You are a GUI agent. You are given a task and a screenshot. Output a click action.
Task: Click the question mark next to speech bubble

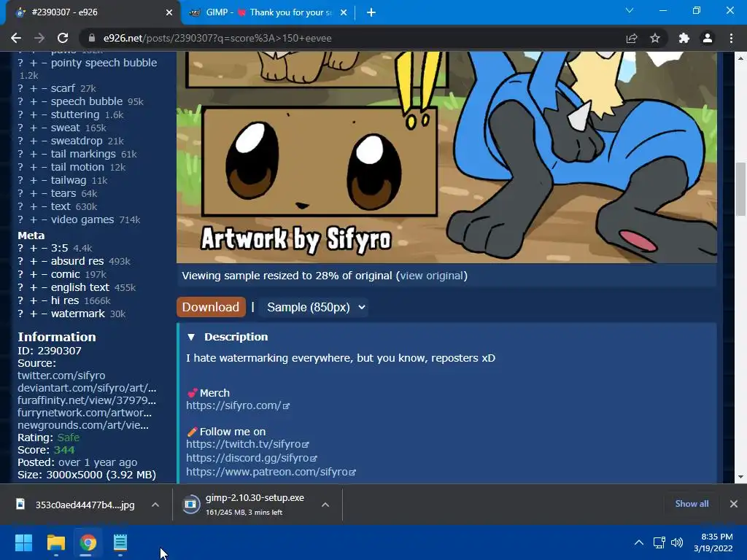(x=20, y=102)
